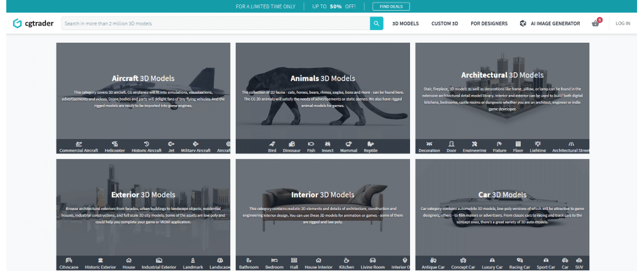Image resolution: width=644 pixels, height=271 pixels.
Task: Open the Reptile subcategory icon
Action: click(x=370, y=144)
